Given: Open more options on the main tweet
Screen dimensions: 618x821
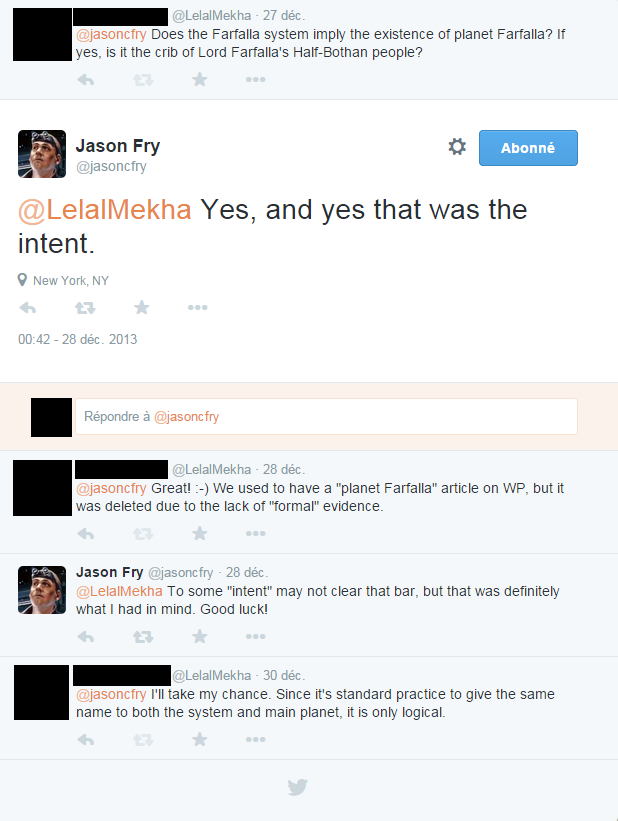Looking at the screenshot, I should point(198,308).
